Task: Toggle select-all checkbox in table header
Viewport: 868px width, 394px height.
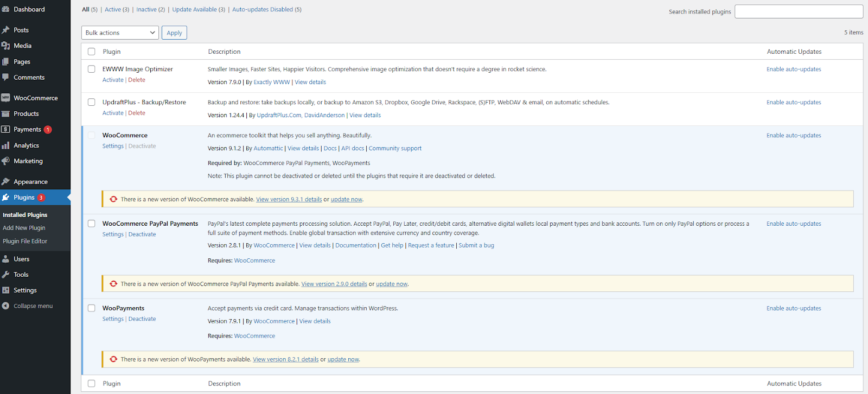Action: pos(91,52)
